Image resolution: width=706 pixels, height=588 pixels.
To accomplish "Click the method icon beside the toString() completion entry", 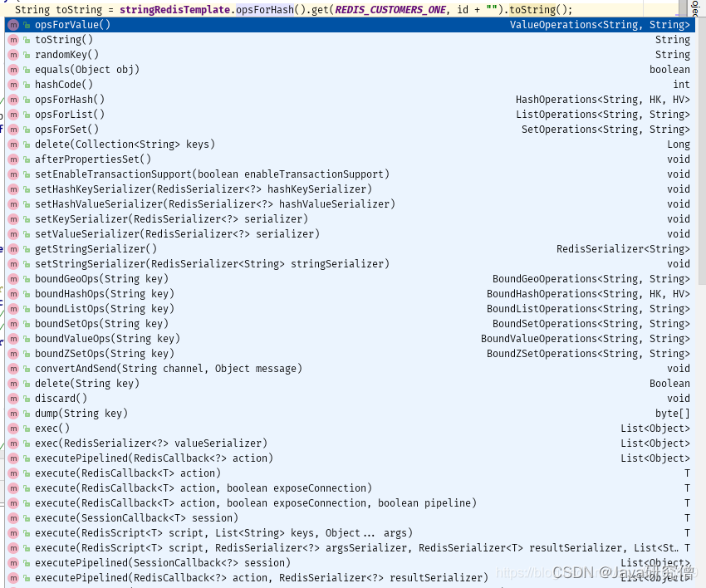I will pos(13,40).
